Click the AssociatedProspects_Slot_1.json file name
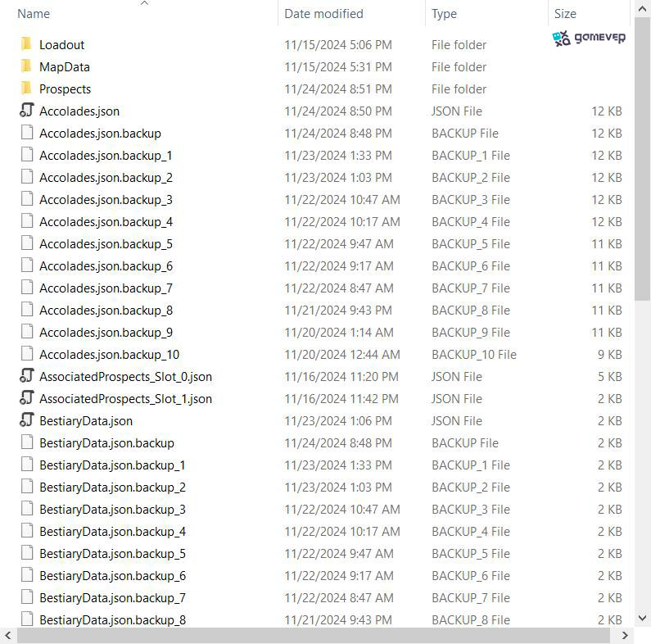The width and height of the screenshot is (651, 644). [125, 398]
